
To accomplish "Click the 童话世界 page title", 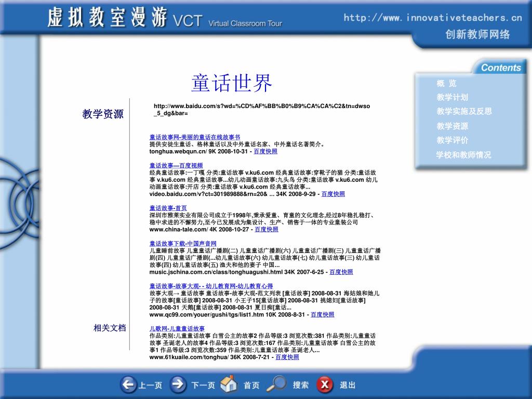I will (232, 83).
